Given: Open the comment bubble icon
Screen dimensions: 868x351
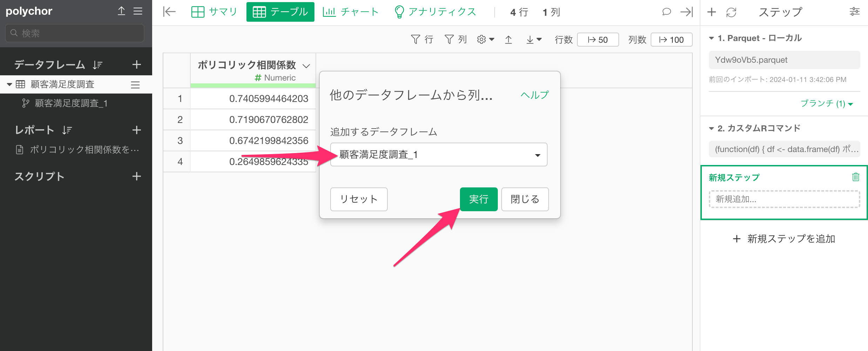Looking at the screenshot, I should click(x=666, y=12).
